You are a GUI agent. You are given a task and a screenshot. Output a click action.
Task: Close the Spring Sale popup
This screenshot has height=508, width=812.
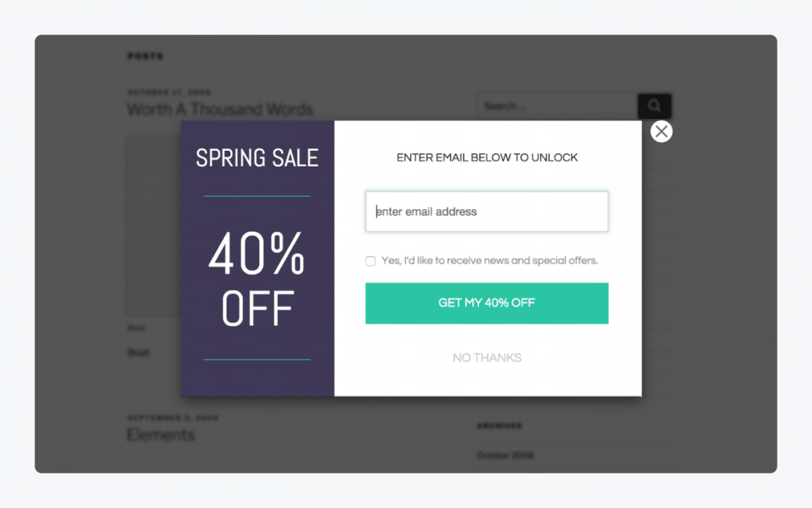coord(661,132)
